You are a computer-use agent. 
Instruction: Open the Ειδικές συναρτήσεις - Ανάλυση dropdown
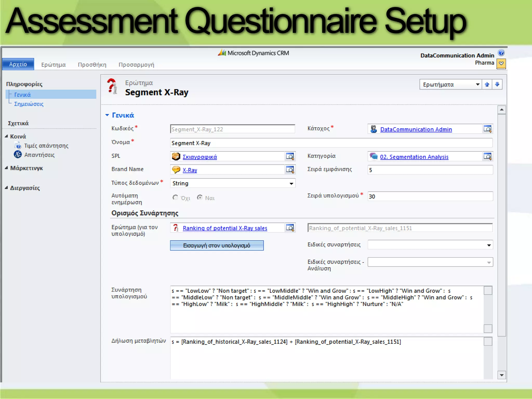click(430, 262)
